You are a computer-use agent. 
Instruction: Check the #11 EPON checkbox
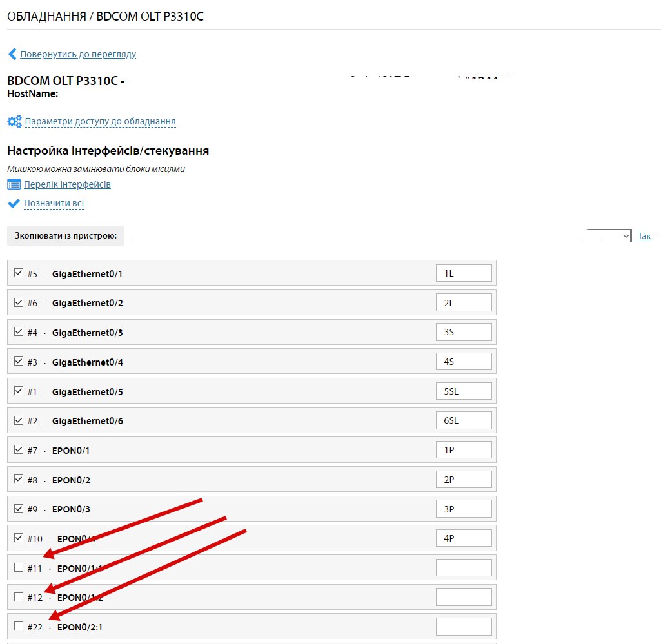click(19, 567)
